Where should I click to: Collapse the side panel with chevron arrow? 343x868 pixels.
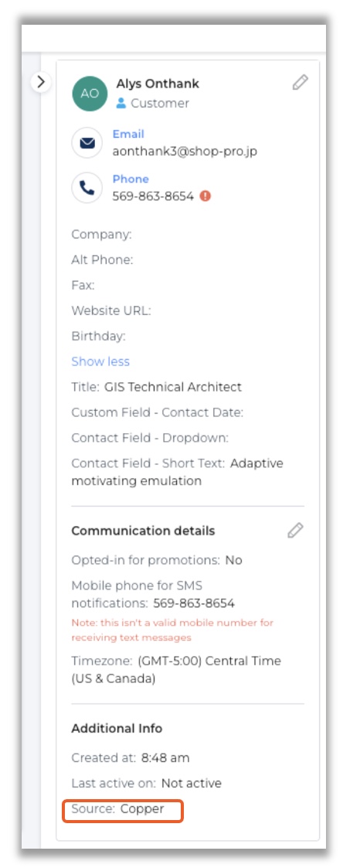coord(40,83)
